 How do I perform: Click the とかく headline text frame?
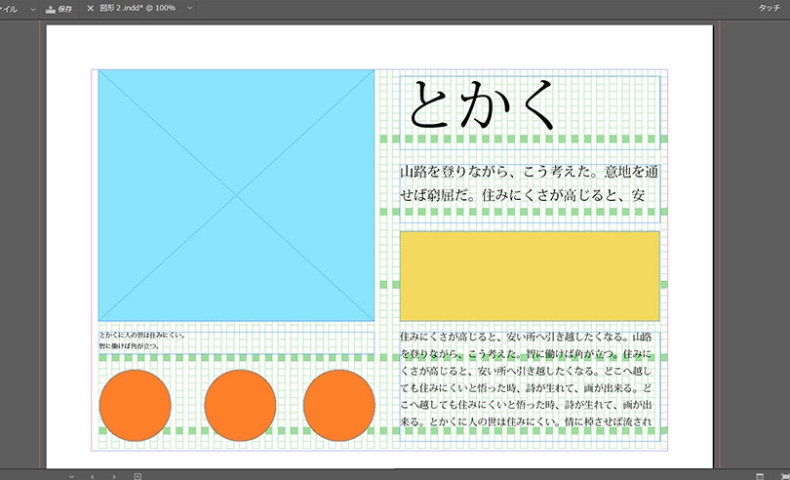530,112
